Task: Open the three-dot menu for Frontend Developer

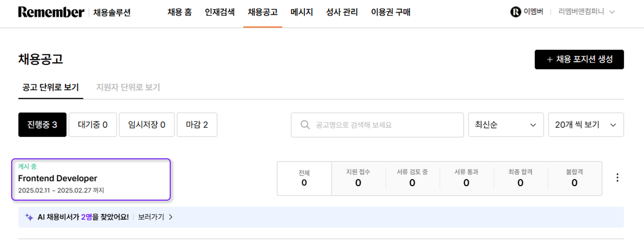Action: 617,177
